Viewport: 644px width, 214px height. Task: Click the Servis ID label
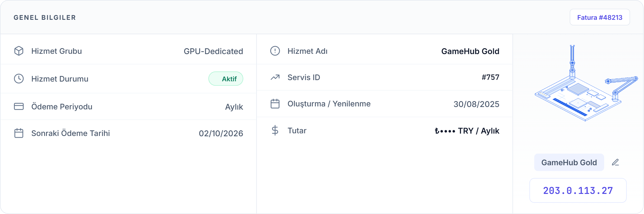point(304,77)
